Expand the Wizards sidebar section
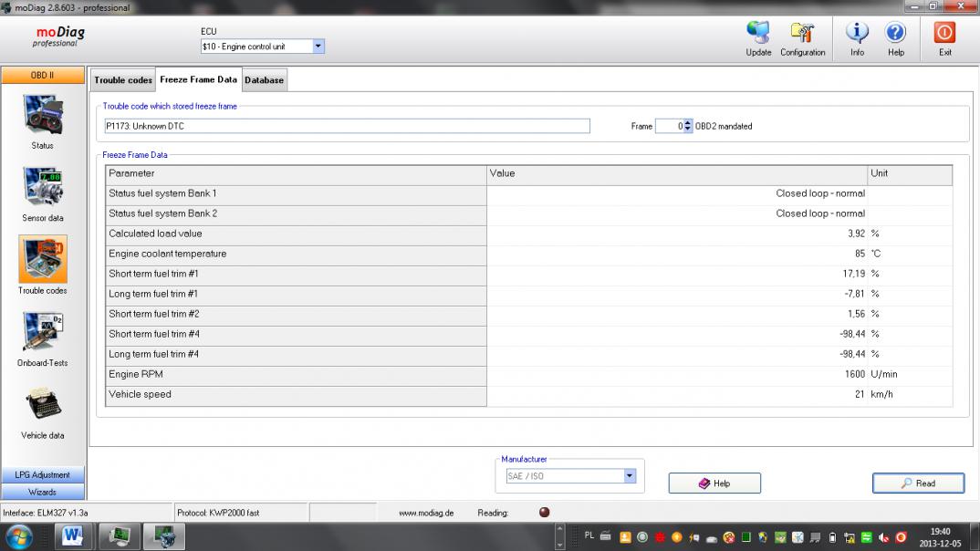980x551 pixels. (43, 492)
